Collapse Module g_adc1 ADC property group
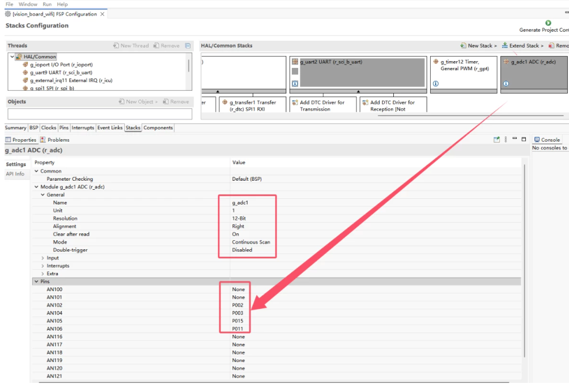 click(36, 187)
